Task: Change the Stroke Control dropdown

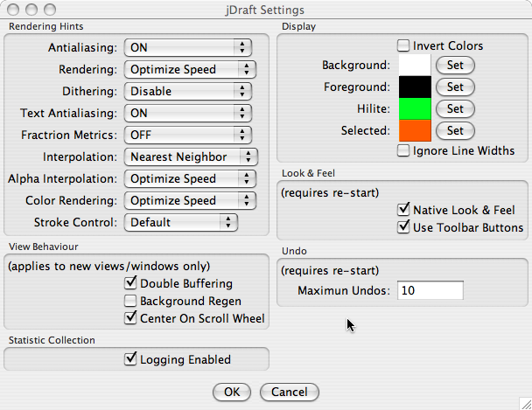Action: click(181, 223)
